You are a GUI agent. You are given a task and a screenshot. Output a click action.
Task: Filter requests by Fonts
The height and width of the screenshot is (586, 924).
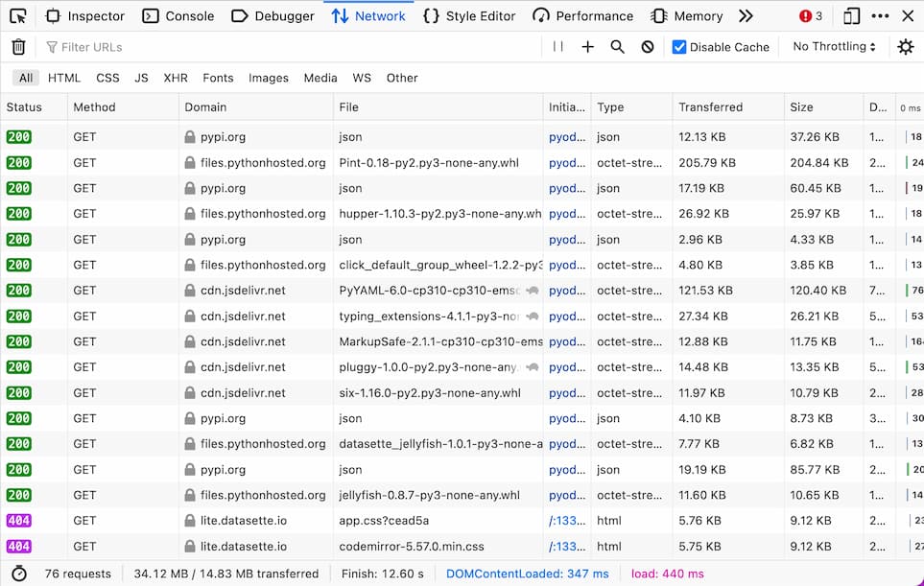(x=218, y=78)
